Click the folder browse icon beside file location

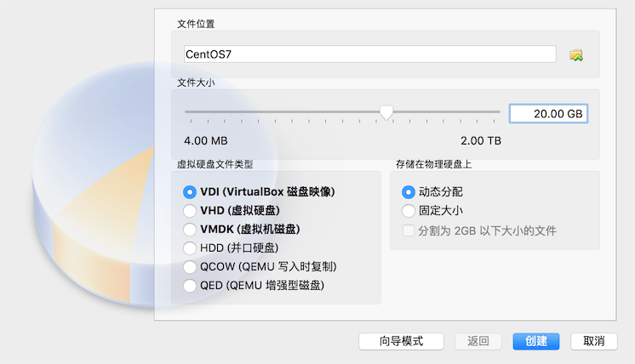click(576, 55)
